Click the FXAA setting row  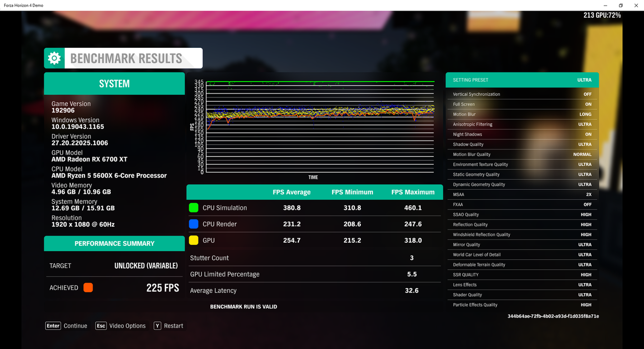click(522, 204)
